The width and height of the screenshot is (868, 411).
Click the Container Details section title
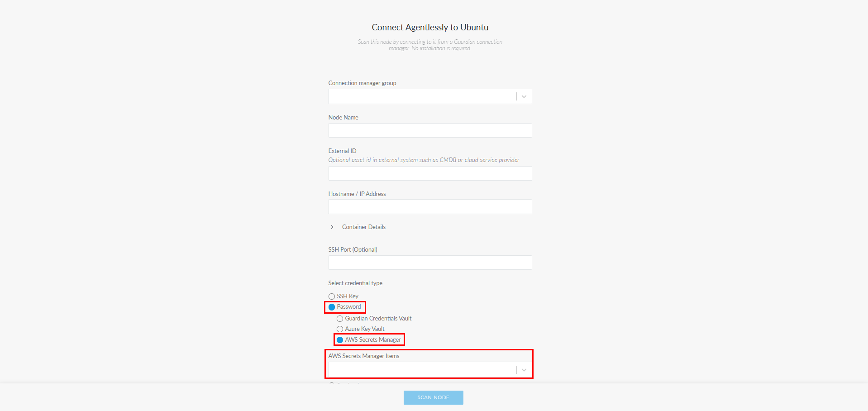363,227
